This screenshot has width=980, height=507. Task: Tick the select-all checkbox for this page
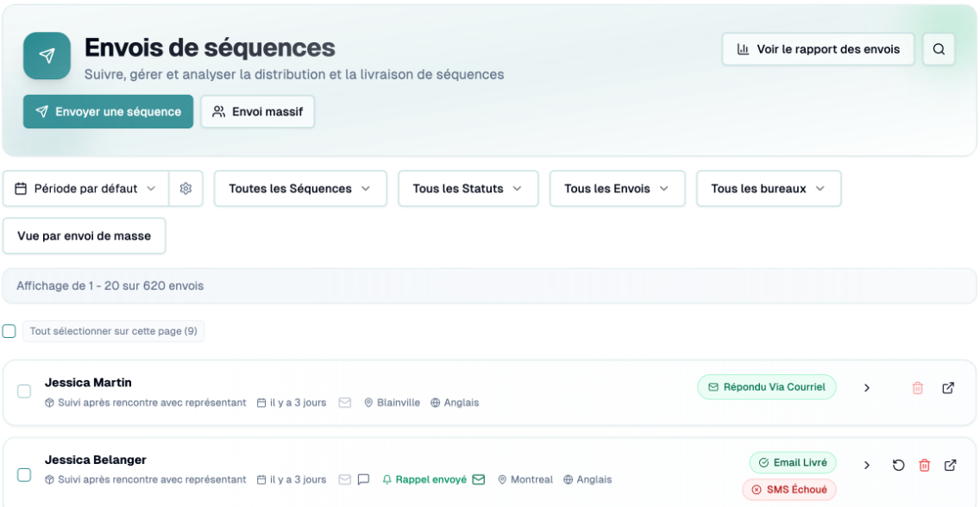click(x=9, y=331)
